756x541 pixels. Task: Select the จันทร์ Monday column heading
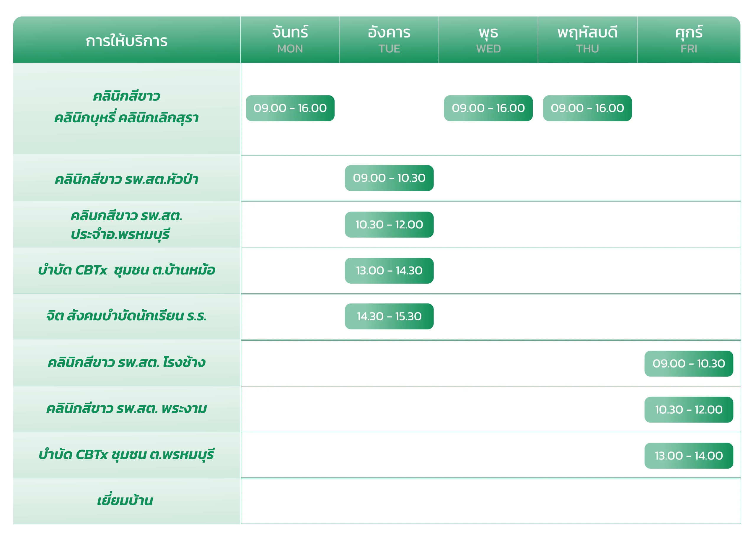point(290,33)
